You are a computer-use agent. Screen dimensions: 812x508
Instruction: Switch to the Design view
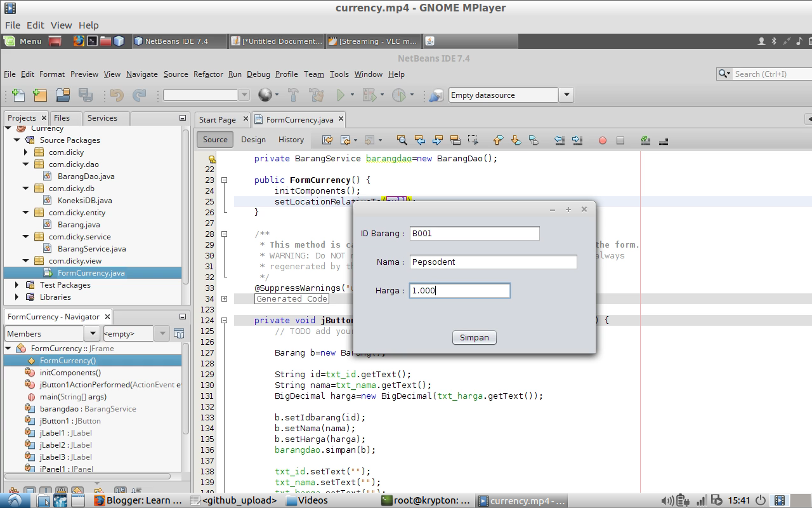pos(253,139)
